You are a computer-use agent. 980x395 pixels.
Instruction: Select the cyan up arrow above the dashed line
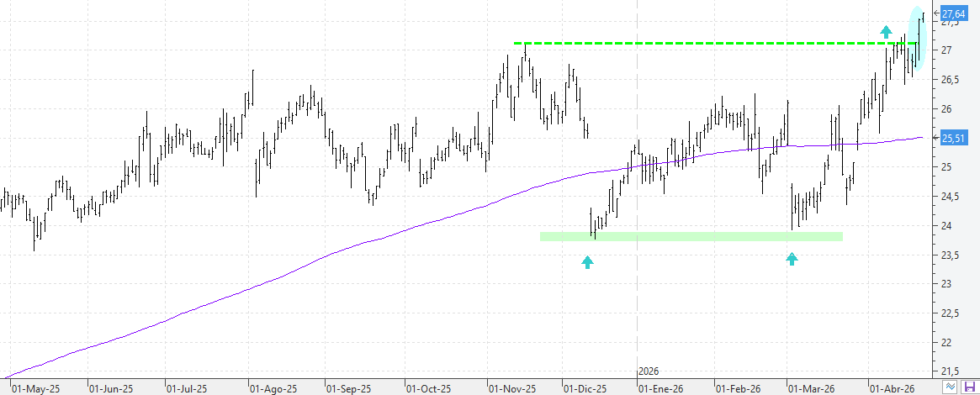coord(886,31)
